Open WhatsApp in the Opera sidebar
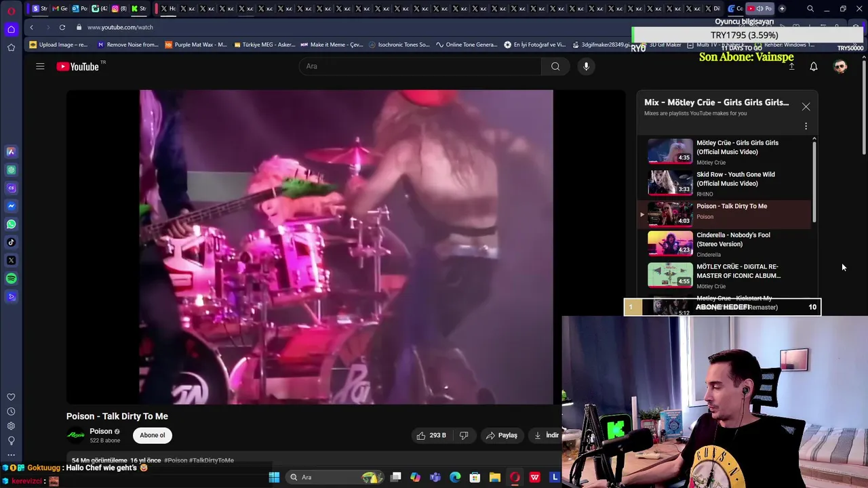The height and width of the screenshot is (488, 868). pos(11,224)
